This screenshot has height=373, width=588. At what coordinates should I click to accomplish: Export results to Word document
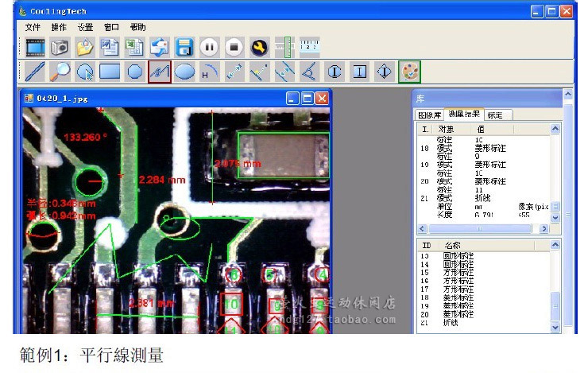(x=110, y=47)
